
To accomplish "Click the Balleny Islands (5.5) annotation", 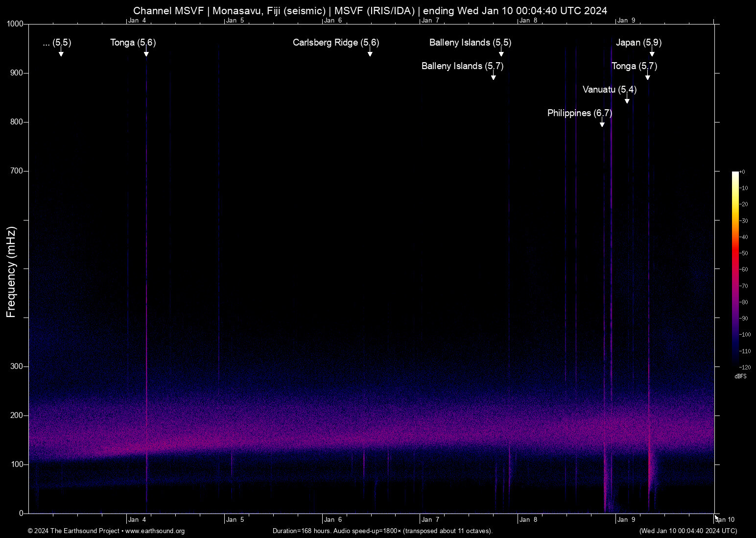I will click(x=469, y=43).
